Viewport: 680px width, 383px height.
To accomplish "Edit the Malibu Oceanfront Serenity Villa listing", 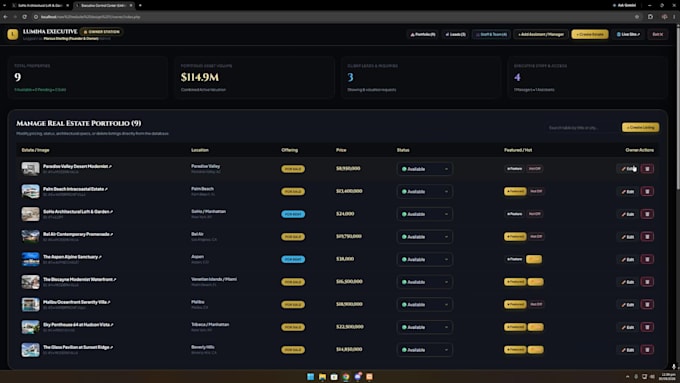I will coord(628,304).
